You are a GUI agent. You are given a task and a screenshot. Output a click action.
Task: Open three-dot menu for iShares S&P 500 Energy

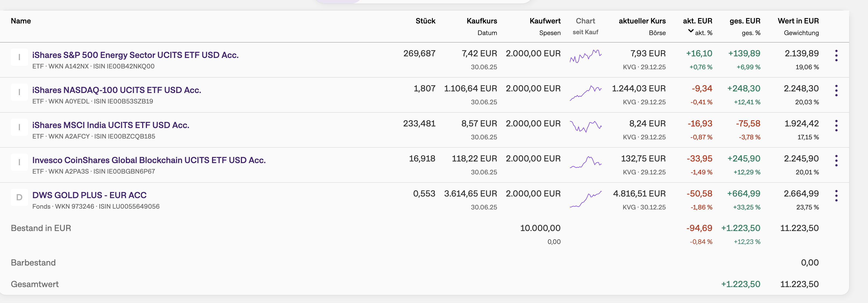click(836, 56)
